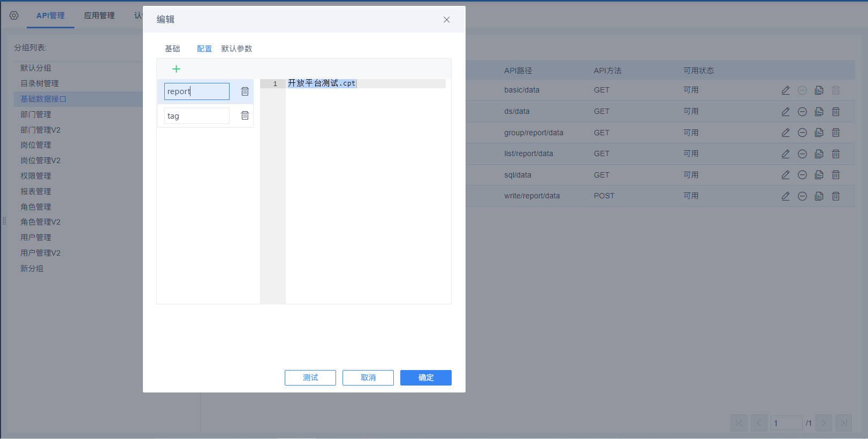Click the 取消 button
Screen dimensions: 868x439
coord(368,378)
